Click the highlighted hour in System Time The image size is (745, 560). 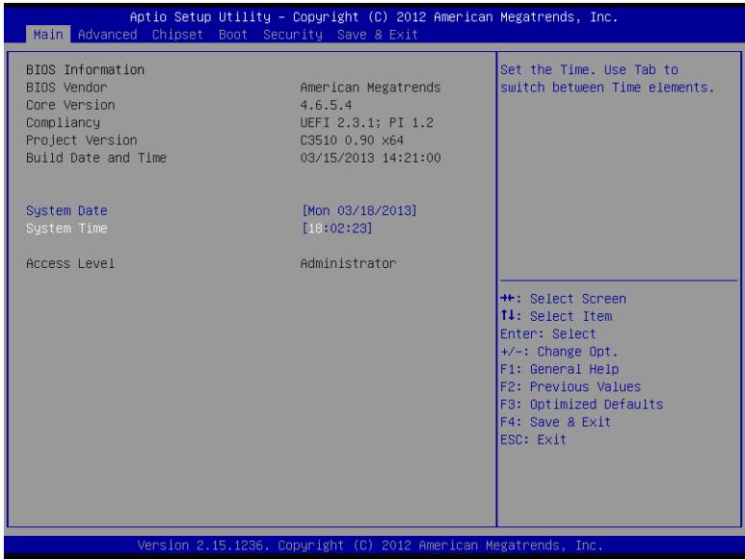tap(315, 228)
